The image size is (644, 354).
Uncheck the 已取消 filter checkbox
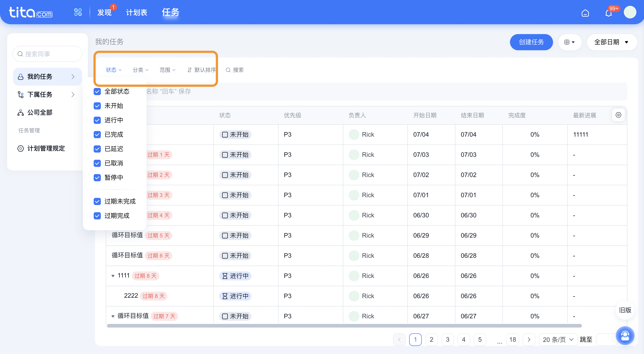[x=97, y=163]
